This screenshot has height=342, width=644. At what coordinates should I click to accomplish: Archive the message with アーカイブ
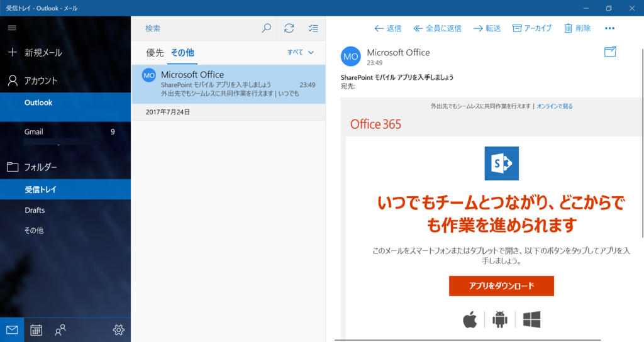(x=532, y=28)
